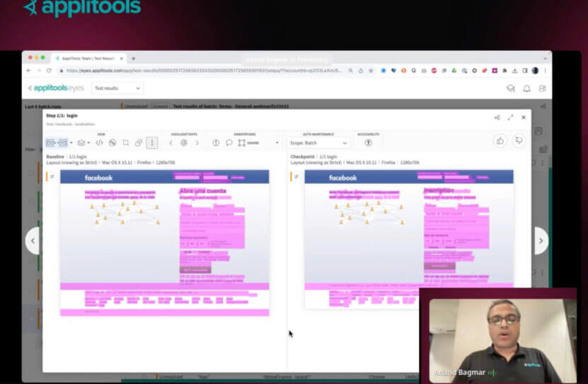Open the dropdown arrow beside the layers stack icon

click(88, 142)
